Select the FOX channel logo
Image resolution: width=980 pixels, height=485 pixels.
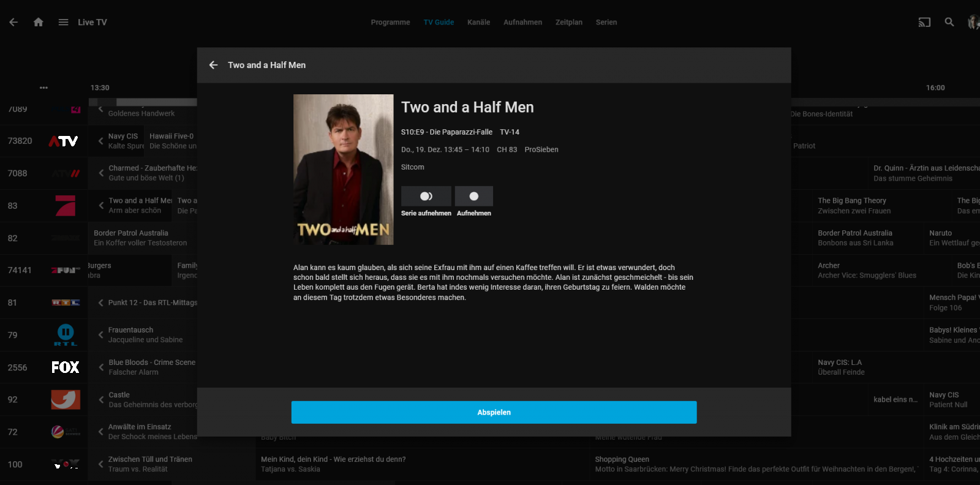coord(66,367)
